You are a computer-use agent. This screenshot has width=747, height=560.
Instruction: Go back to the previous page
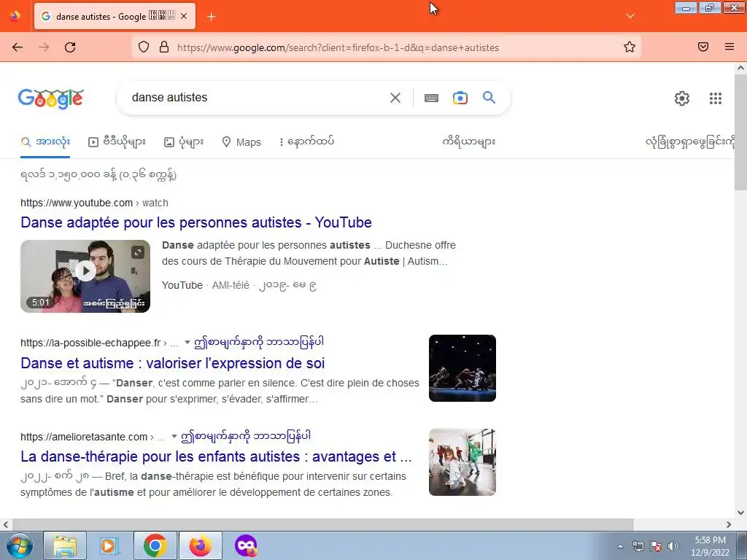coord(18,47)
